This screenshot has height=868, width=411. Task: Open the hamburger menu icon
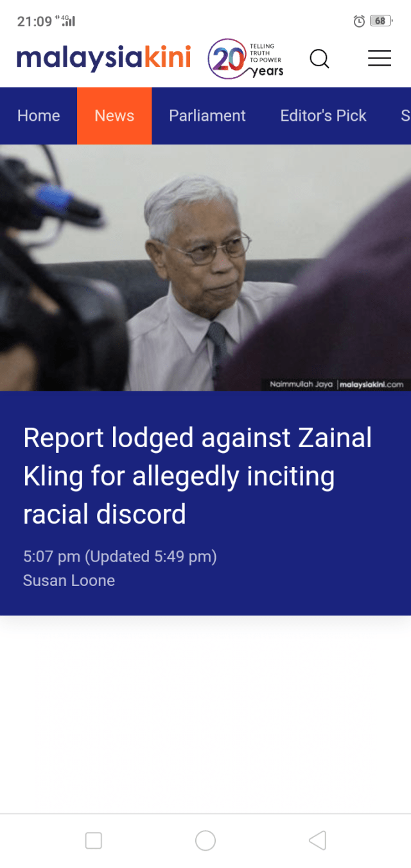point(380,58)
